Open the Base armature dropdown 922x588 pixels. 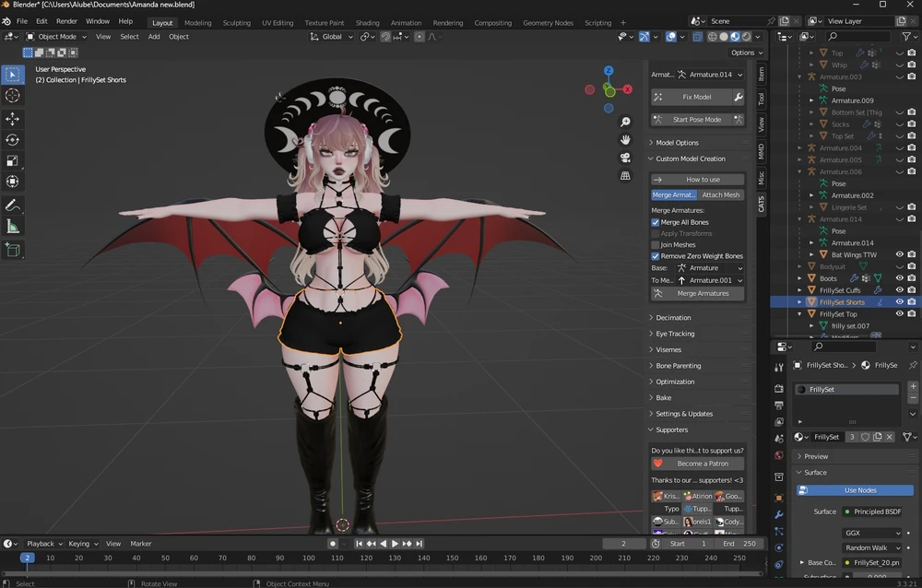[x=708, y=268]
